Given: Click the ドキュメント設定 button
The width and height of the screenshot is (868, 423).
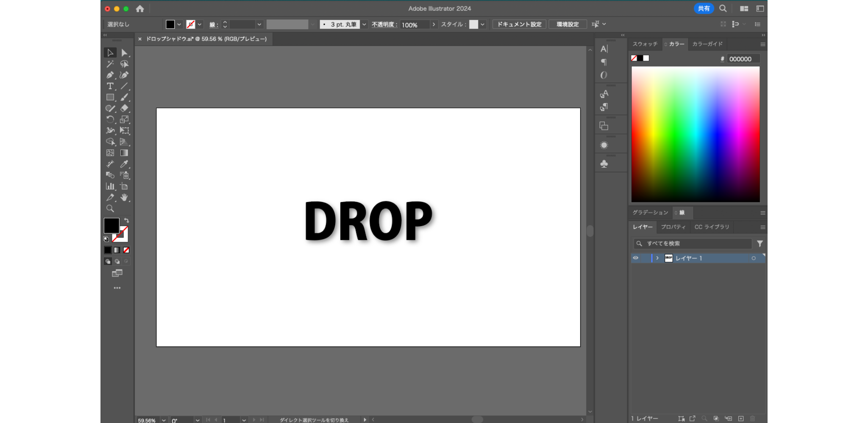Looking at the screenshot, I should point(518,24).
